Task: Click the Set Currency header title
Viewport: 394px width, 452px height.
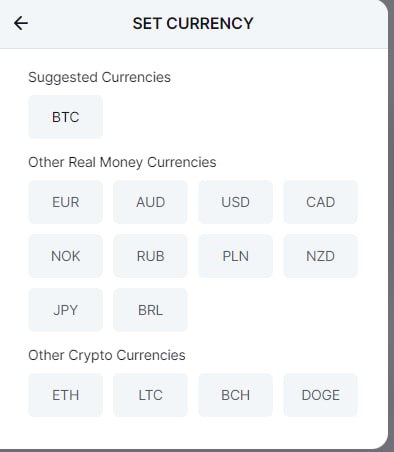Action: click(x=193, y=24)
